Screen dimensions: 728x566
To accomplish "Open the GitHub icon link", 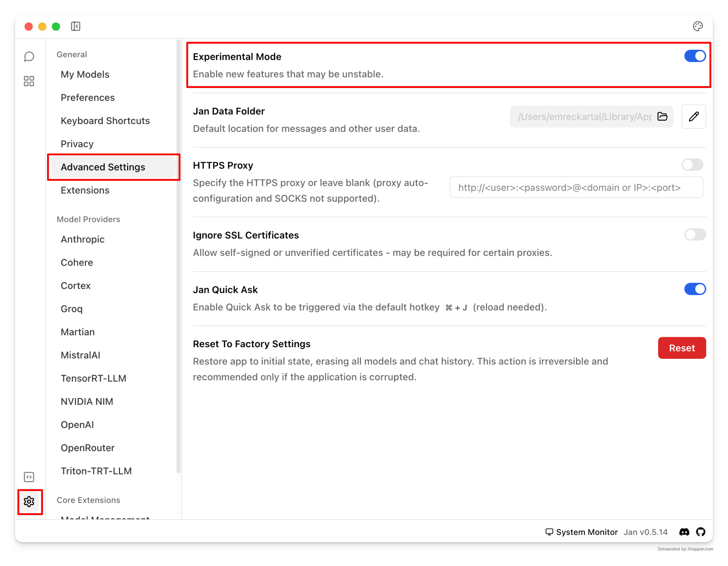I will coord(701,532).
